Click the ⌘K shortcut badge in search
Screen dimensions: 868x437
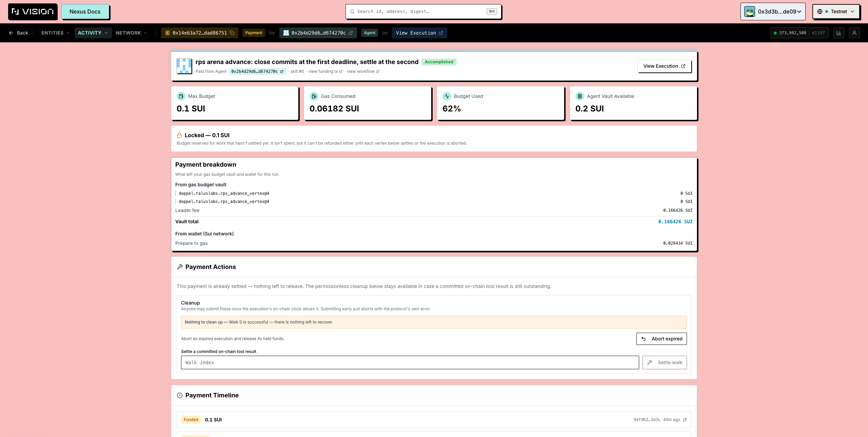pos(492,12)
